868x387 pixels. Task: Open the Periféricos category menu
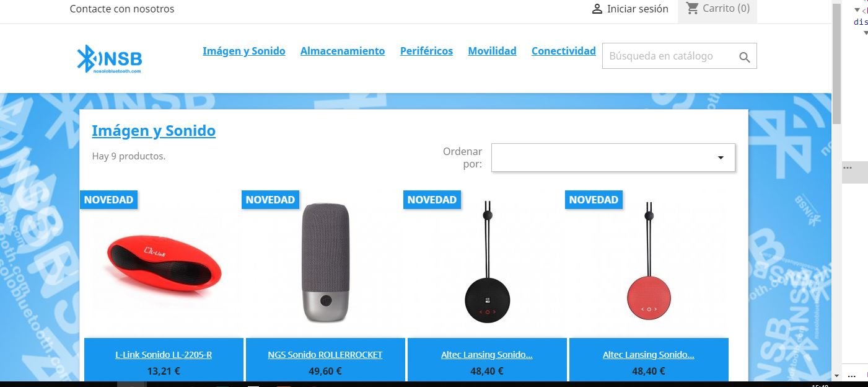(426, 51)
